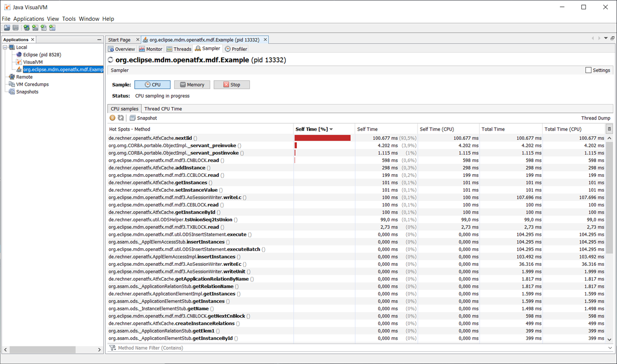Pause live results with the orange pause icon
This screenshot has width=617, height=364.
pyautogui.click(x=113, y=118)
